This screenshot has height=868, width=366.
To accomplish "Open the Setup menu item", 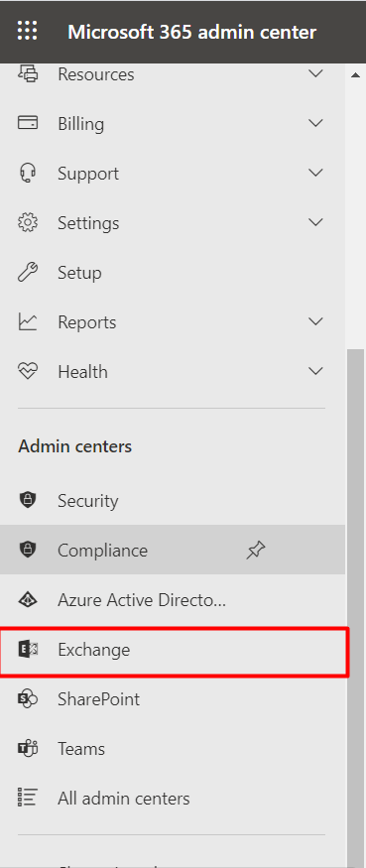I will pyautogui.click(x=173, y=273).
